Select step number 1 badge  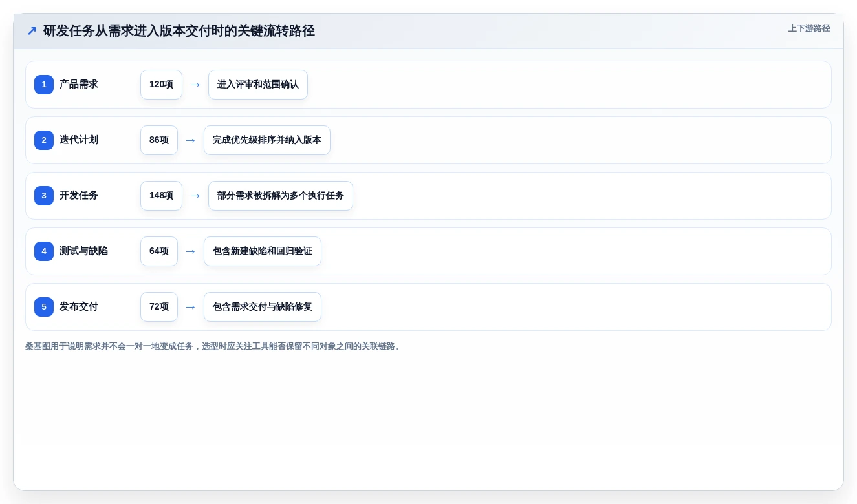pos(44,85)
